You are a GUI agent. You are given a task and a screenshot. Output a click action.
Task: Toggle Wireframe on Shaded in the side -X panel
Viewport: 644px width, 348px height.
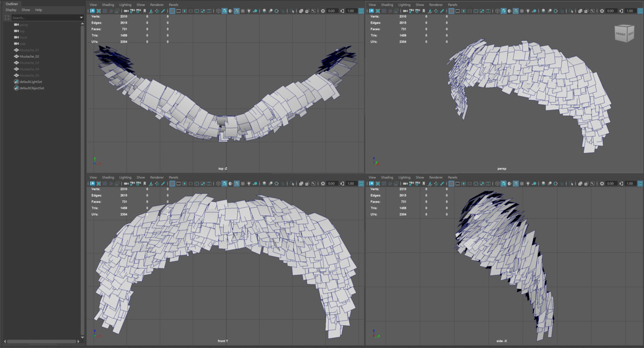pyautogui.click(x=516, y=183)
